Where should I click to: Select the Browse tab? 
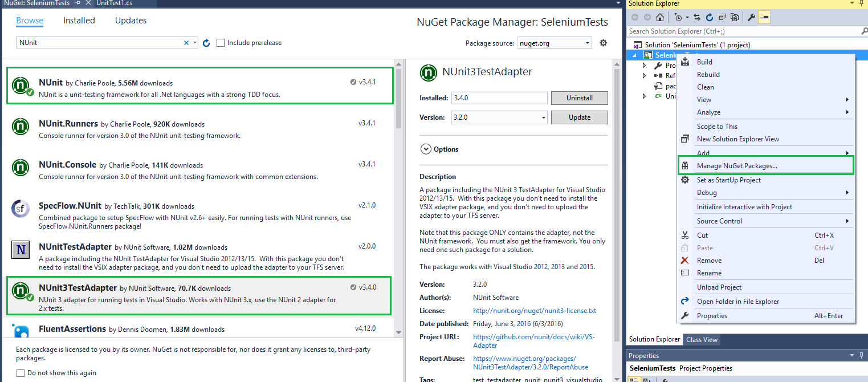[30, 21]
